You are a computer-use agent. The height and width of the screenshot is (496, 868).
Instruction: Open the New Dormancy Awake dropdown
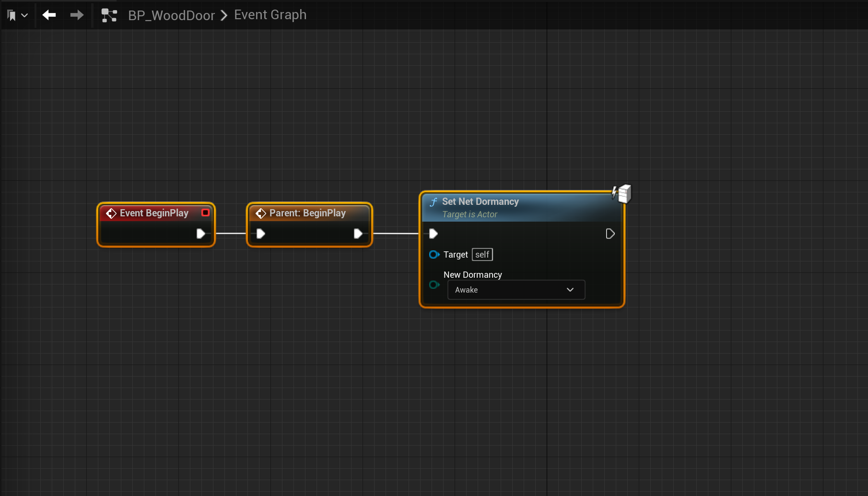pos(516,290)
